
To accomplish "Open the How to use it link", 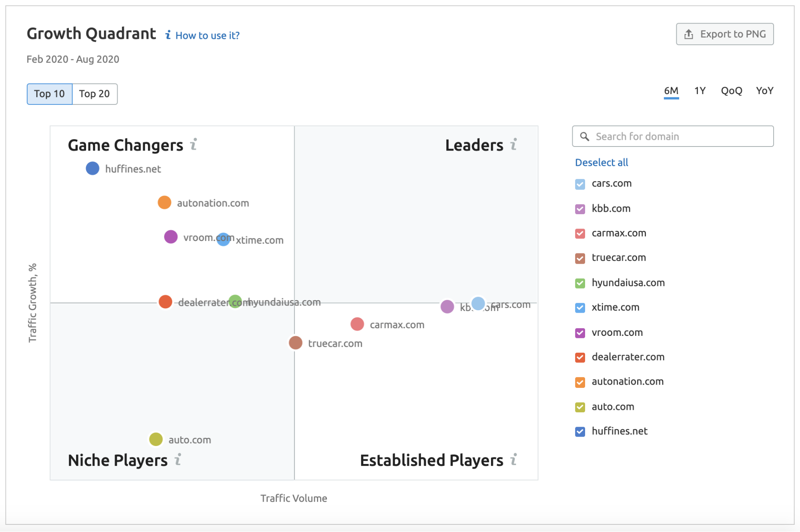I will [207, 35].
